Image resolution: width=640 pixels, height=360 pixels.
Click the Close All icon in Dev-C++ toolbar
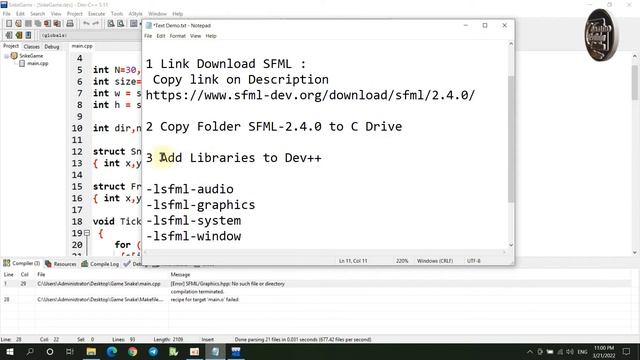[58, 24]
